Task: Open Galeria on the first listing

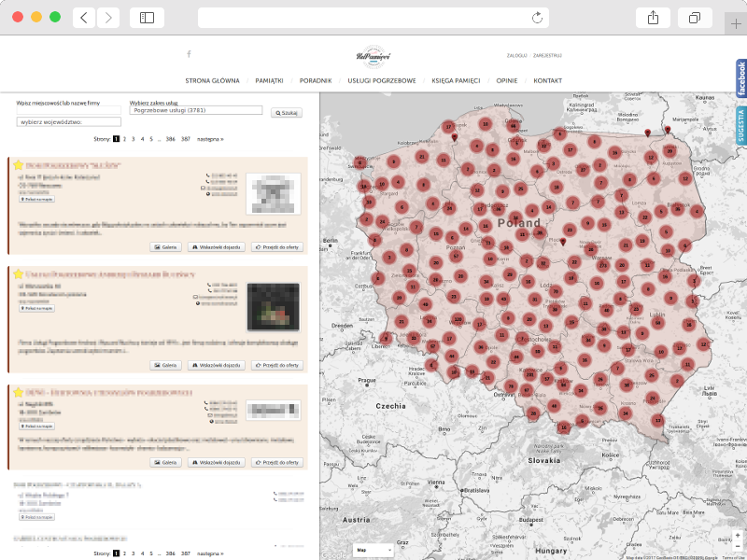Action: coord(166,247)
